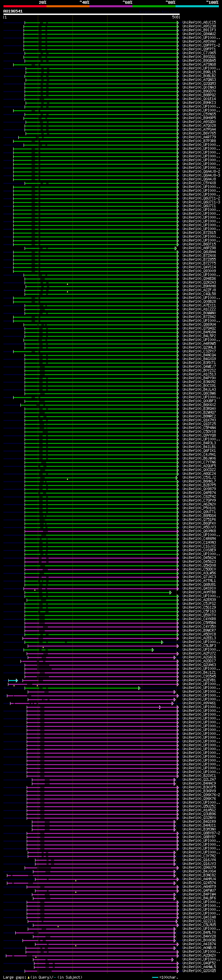Click the UniRef100_B7Z815 label
This screenshot has width=222, height=980.
199,233
